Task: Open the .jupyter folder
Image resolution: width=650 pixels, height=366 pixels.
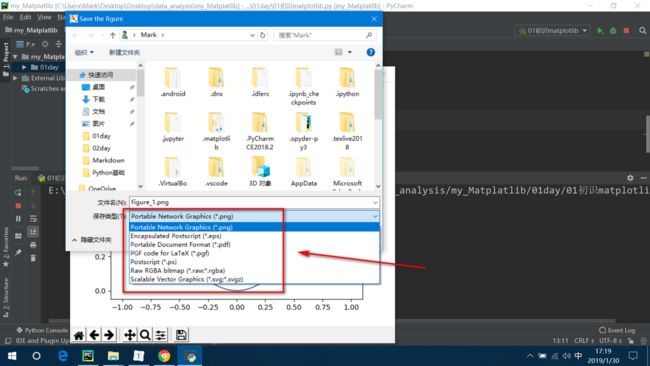Action: pos(172,127)
